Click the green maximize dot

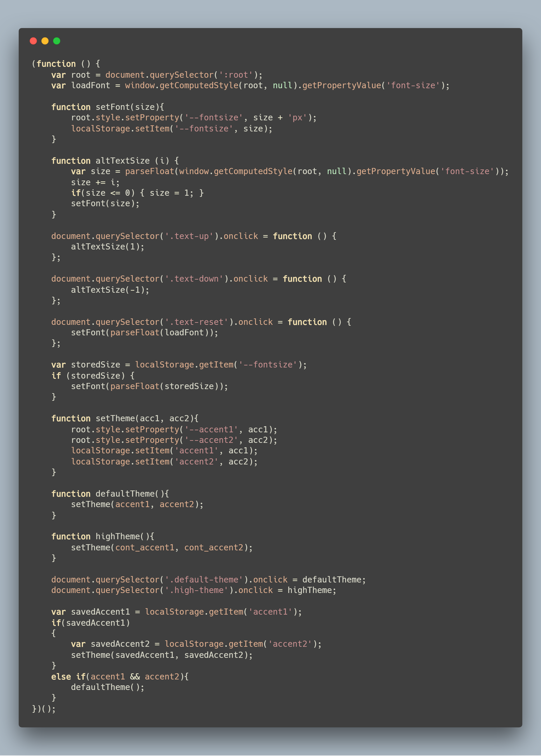point(57,41)
